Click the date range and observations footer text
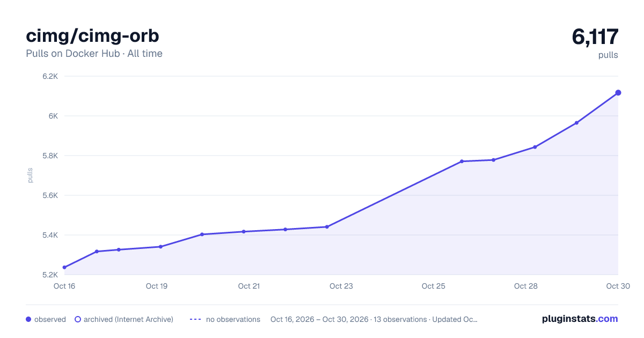This screenshot has width=644, height=338. pyautogui.click(x=374, y=319)
